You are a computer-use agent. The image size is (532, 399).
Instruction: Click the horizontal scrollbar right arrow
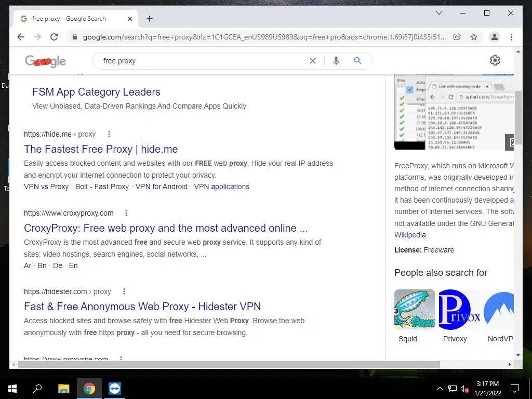(x=510, y=364)
